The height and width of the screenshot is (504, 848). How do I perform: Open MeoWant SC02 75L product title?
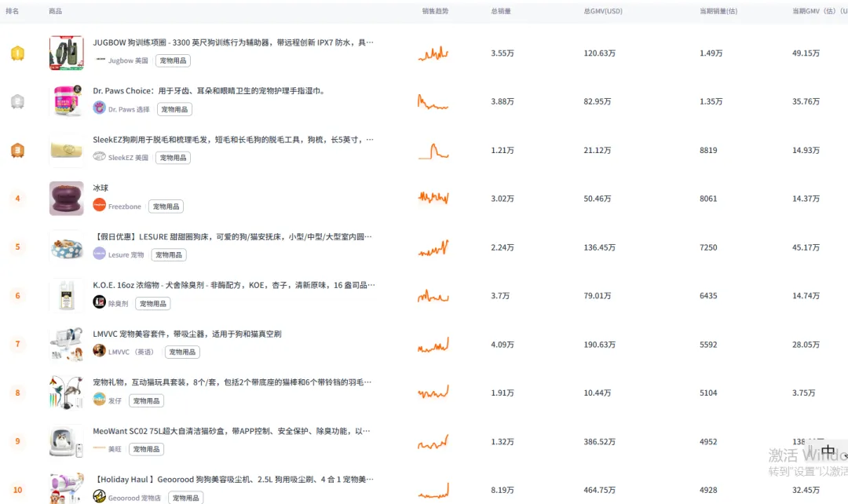pos(232,431)
